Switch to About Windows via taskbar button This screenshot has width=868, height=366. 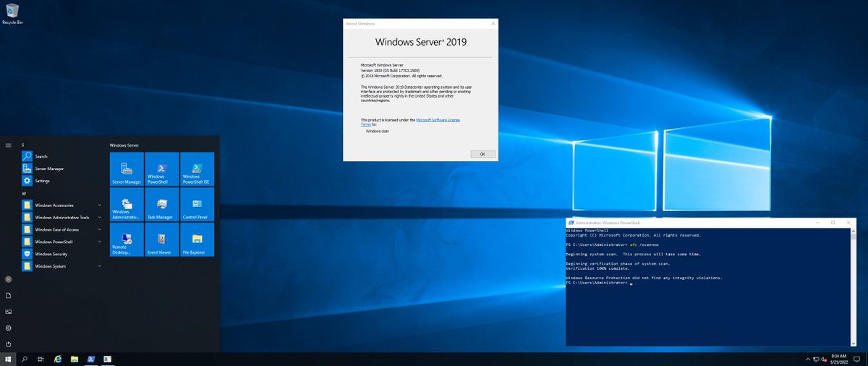click(108, 359)
